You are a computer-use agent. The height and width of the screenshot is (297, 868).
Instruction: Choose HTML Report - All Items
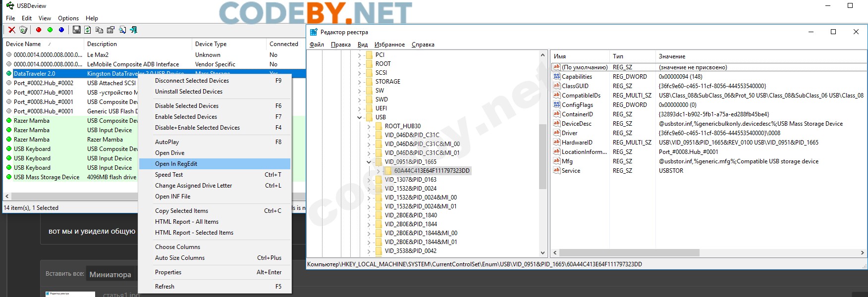[215, 222]
